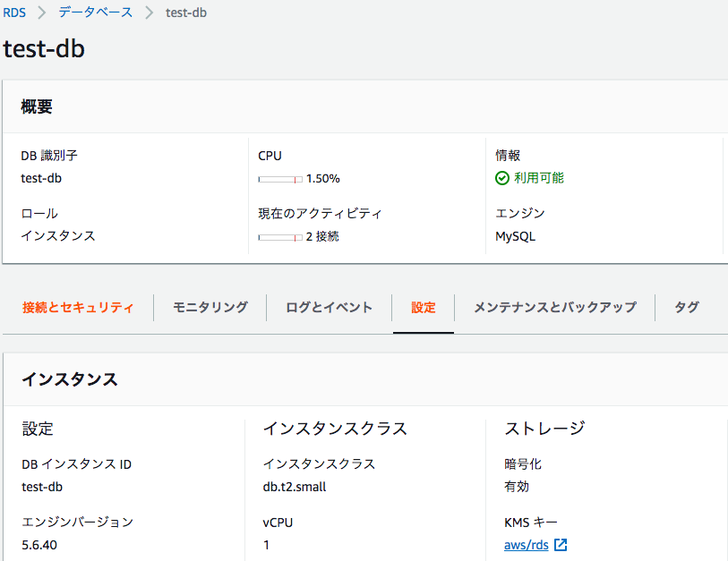Click 暗号化 value 有効
The image size is (728, 561).
pyautogui.click(x=517, y=487)
